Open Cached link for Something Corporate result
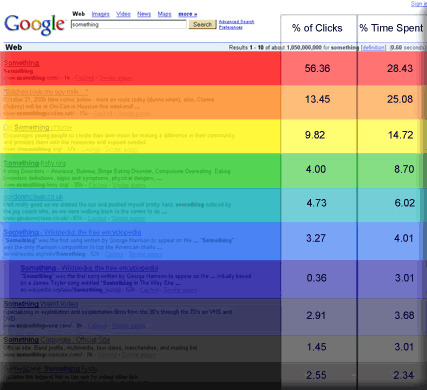Image resolution: width=427 pixels, height=390 pixels. pos(108,354)
